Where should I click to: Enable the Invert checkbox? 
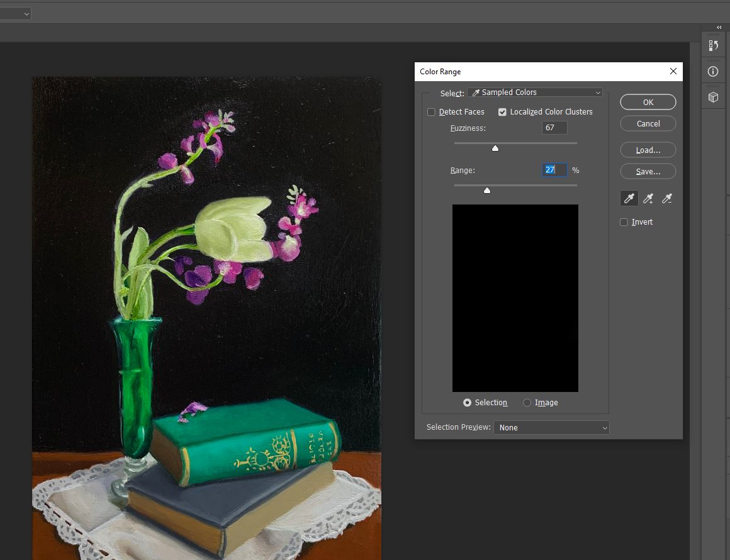click(624, 221)
